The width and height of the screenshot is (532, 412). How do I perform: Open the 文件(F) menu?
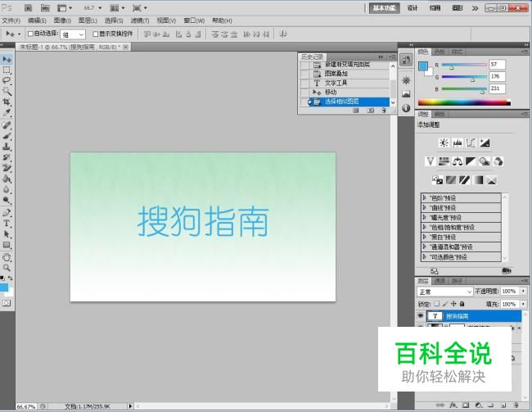tap(11, 20)
